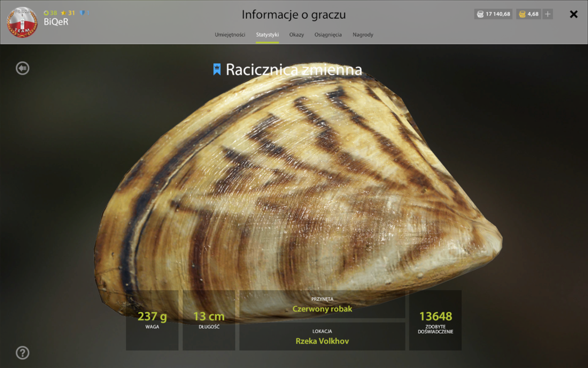The image size is (588, 368).
Task: Click the silver coins balance 17 140,68
Action: tap(493, 14)
